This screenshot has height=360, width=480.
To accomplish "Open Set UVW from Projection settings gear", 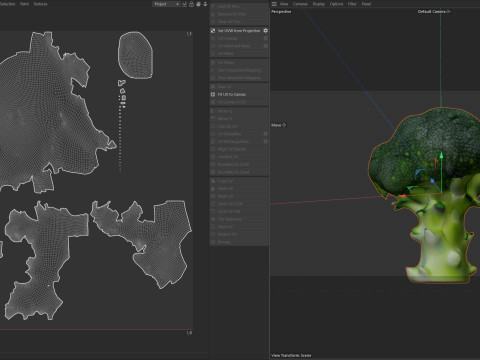I will (x=266, y=31).
